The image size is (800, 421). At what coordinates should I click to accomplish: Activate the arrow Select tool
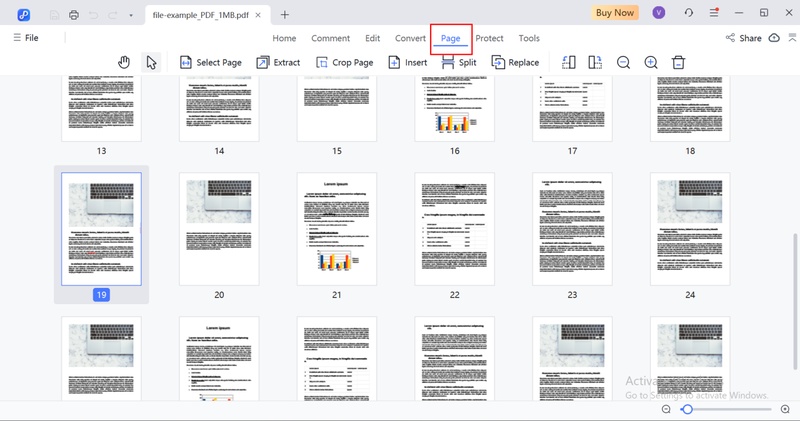pos(151,62)
